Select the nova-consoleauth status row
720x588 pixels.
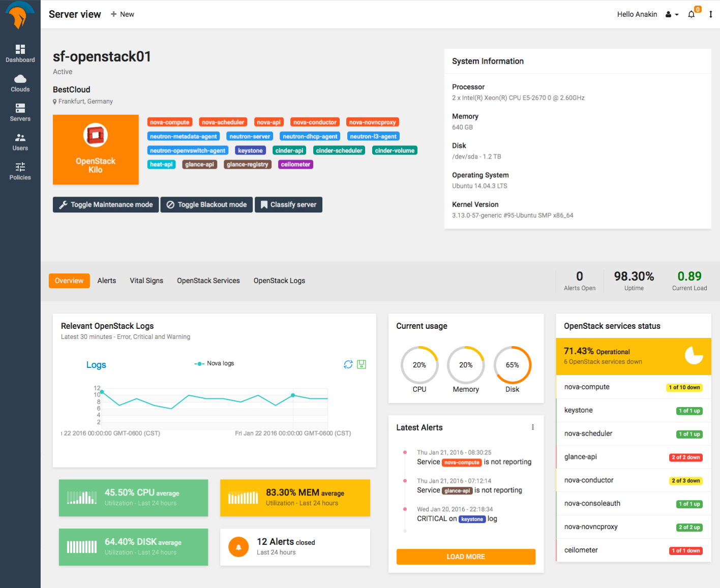(634, 504)
